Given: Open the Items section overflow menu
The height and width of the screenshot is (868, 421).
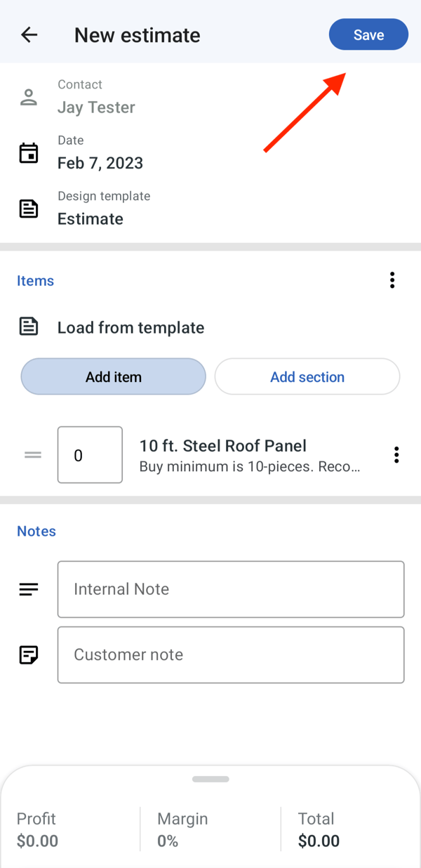Looking at the screenshot, I should pyautogui.click(x=392, y=280).
